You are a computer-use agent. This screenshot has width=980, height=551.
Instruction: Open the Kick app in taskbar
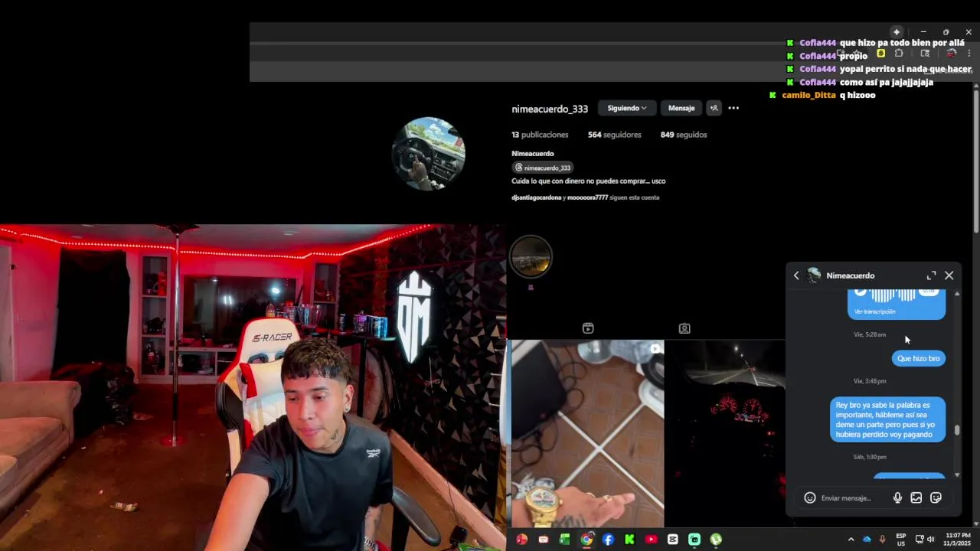coord(629,540)
